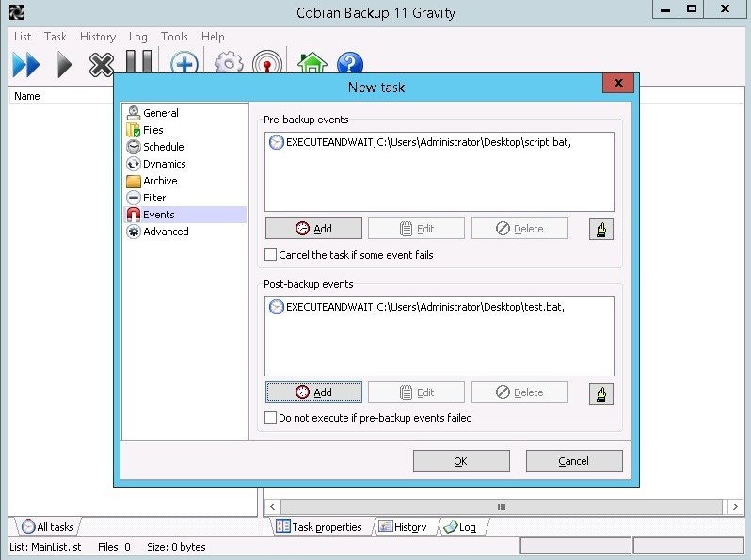Maximize the Cobian Backup window
The image size is (751, 560).
pos(691,9)
